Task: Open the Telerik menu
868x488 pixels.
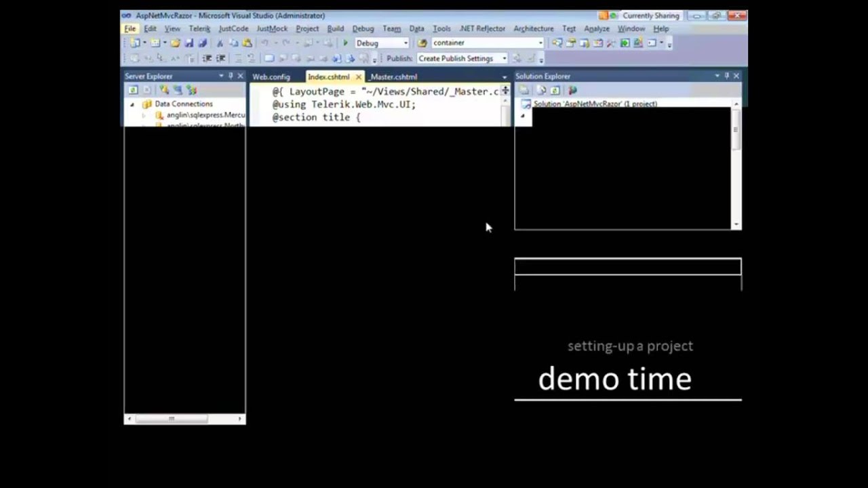Action: coord(199,28)
